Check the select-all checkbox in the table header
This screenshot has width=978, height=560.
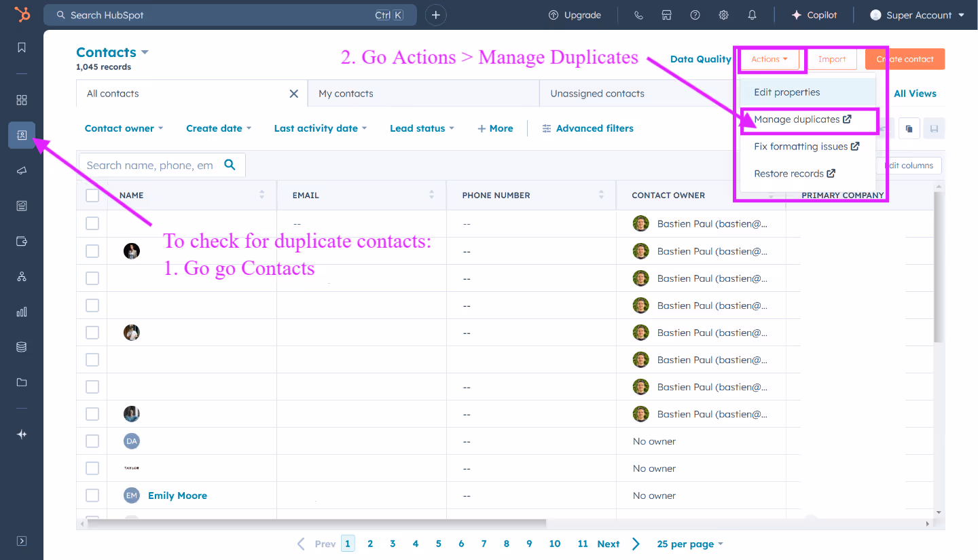[x=92, y=195]
